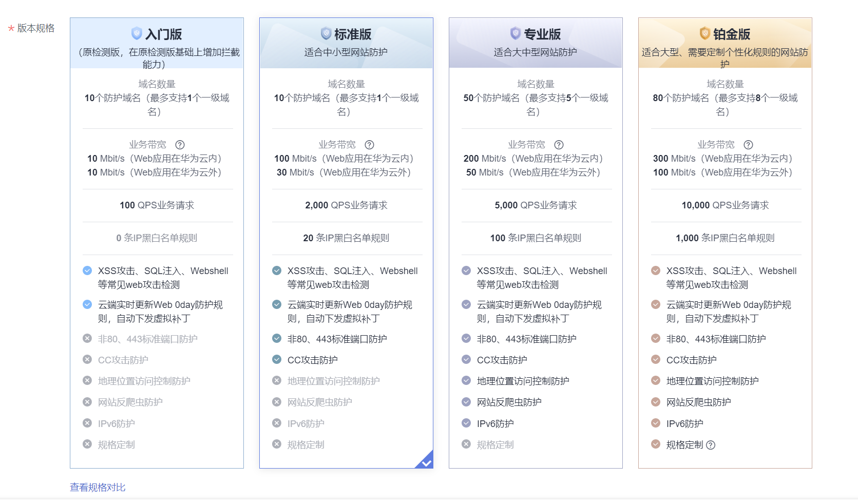This screenshot has width=858, height=504.
Task: Click the 2,000 QPS业务请求 text
Action: click(346, 205)
